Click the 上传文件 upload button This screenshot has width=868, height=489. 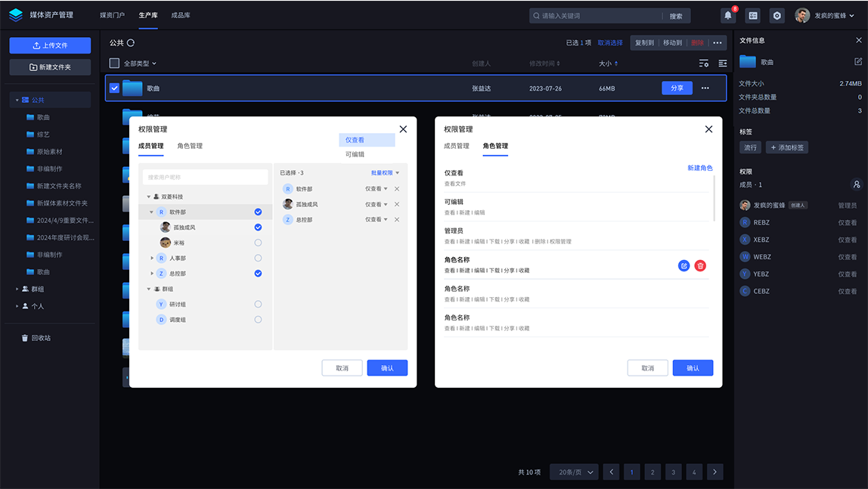(x=50, y=45)
